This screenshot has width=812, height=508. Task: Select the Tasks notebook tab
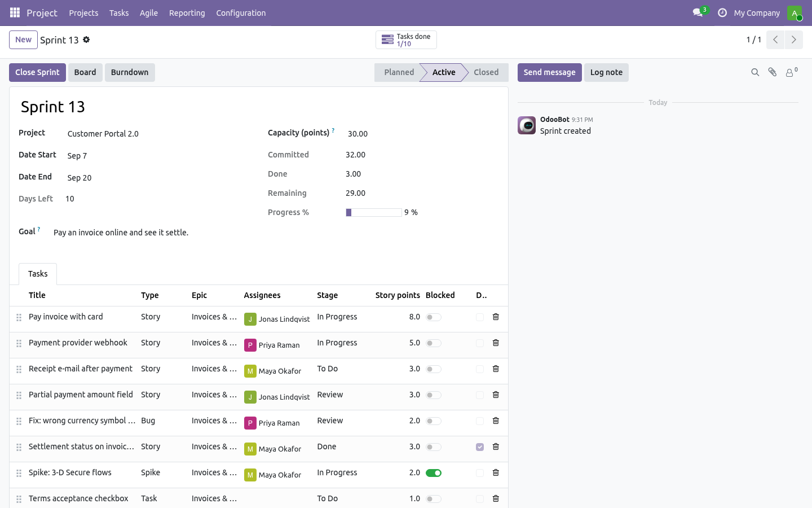click(x=38, y=274)
